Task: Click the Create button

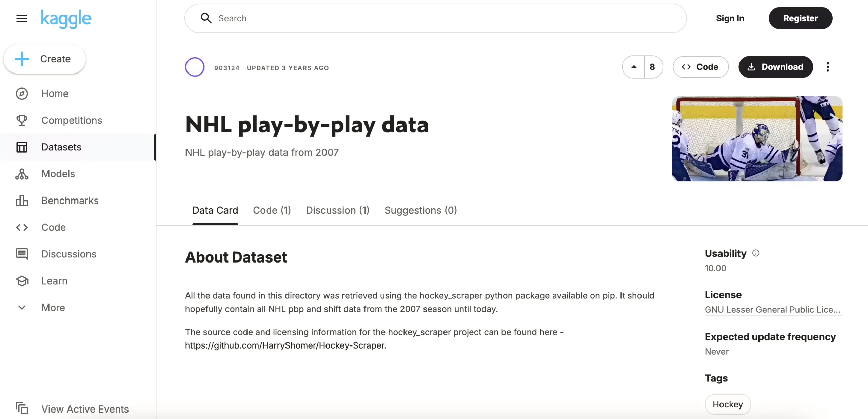Action: [x=44, y=59]
